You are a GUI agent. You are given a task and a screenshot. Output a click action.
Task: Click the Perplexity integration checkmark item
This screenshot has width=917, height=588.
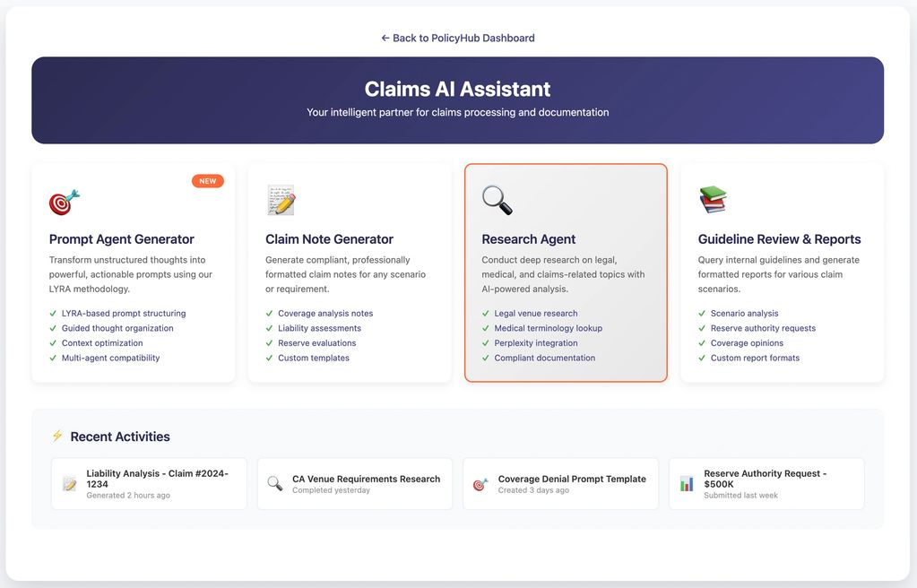click(x=537, y=343)
